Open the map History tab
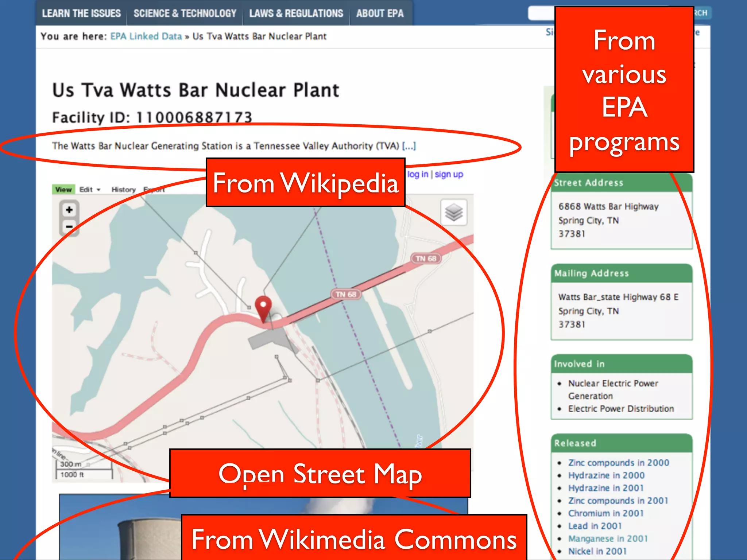The width and height of the screenshot is (747, 560). [x=123, y=189]
